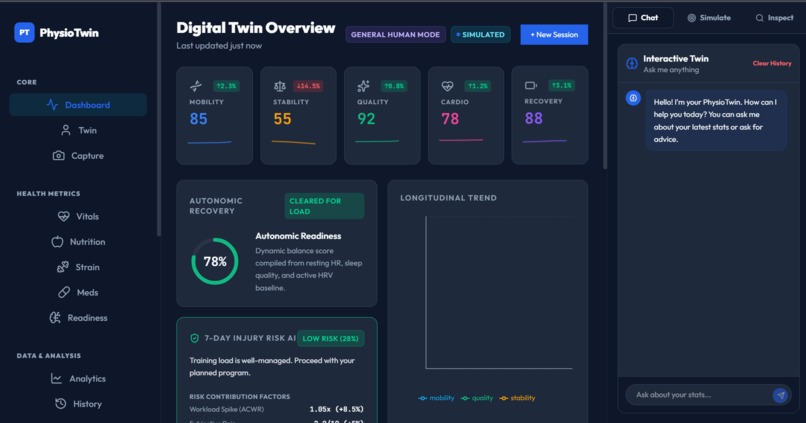Click the Mobility score 85
This screenshot has height=423, width=806.
[198, 119]
